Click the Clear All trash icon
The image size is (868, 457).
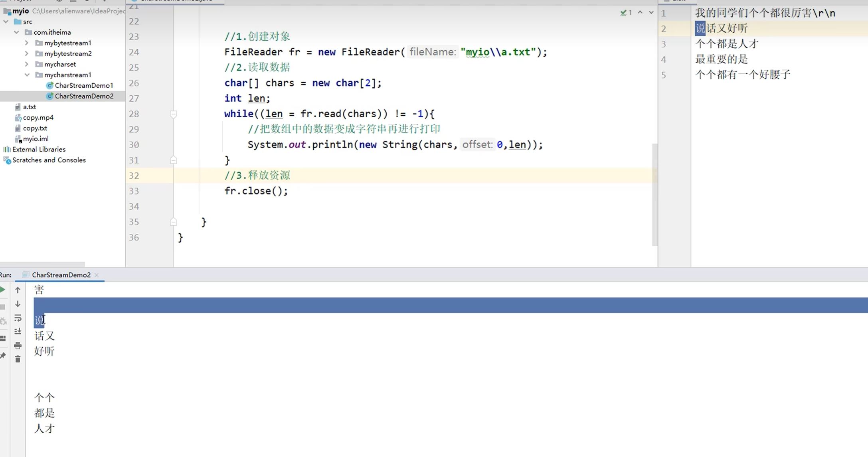click(18, 359)
